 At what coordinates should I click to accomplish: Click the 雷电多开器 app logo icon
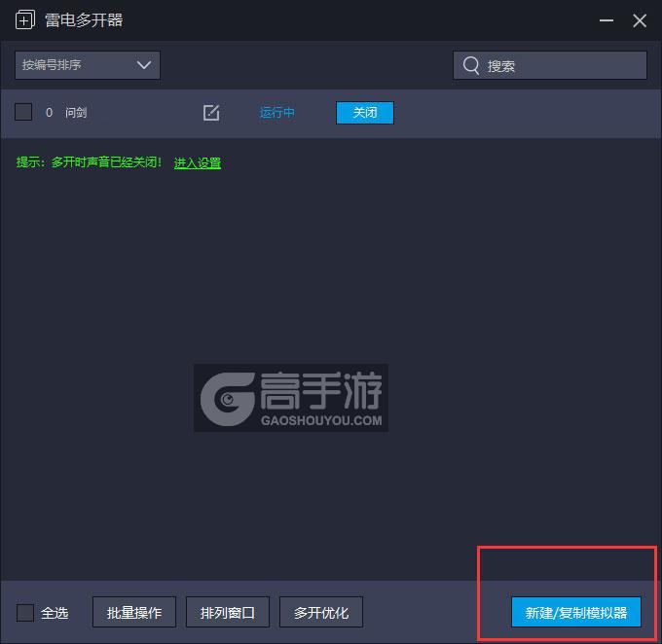click(25, 19)
